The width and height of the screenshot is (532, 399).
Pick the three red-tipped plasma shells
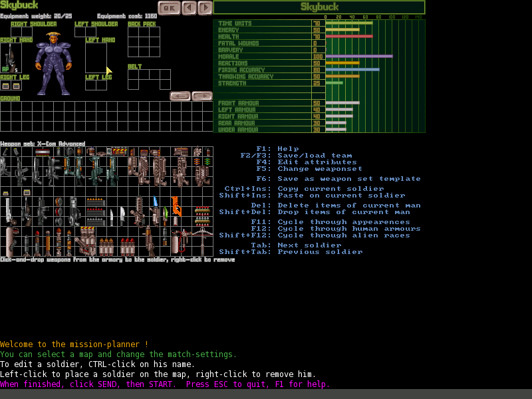pos(128,247)
